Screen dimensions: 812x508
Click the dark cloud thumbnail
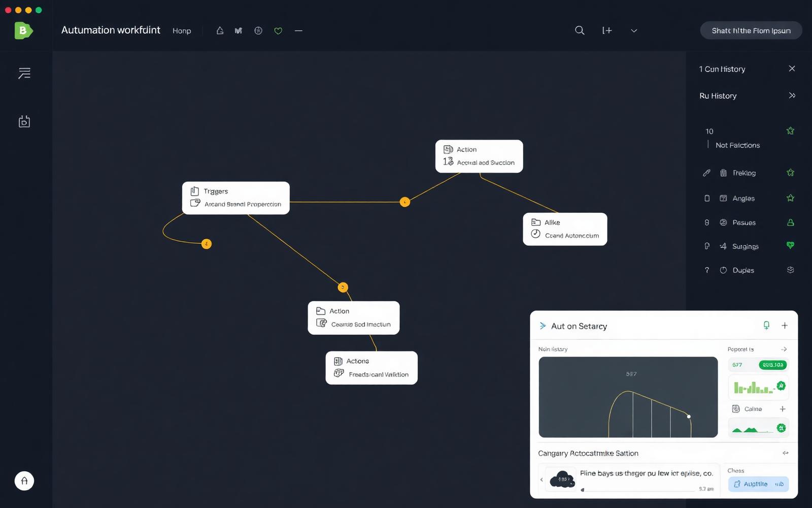562,479
